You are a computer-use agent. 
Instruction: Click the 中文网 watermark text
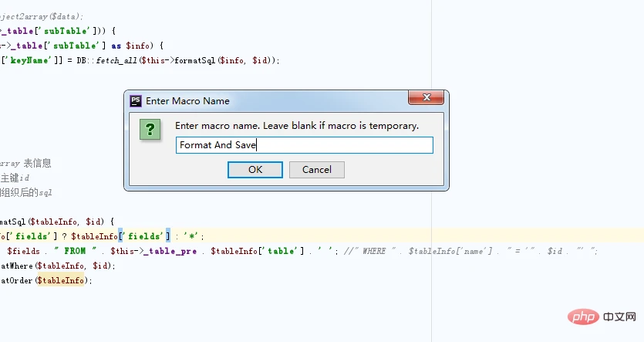pos(619,318)
